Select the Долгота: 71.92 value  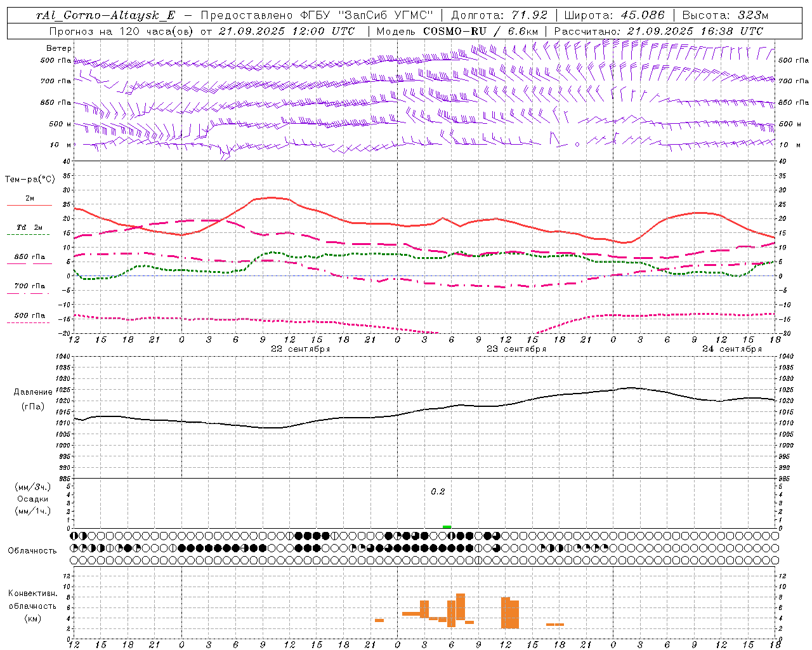click(x=499, y=15)
